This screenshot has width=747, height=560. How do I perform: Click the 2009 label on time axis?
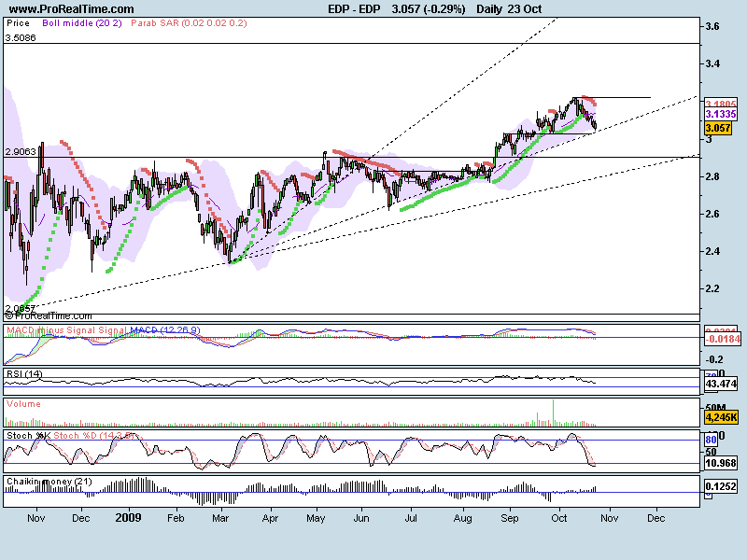[128, 514]
